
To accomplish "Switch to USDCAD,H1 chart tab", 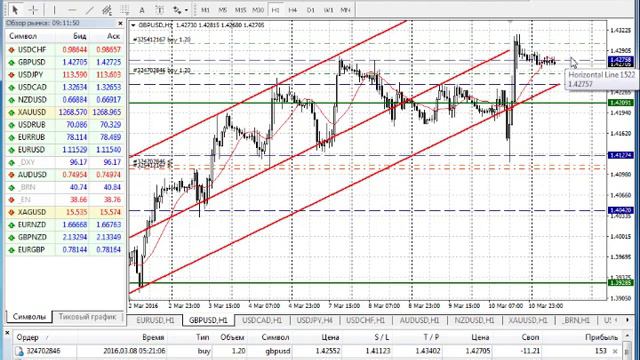I will pyautogui.click(x=262, y=320).
